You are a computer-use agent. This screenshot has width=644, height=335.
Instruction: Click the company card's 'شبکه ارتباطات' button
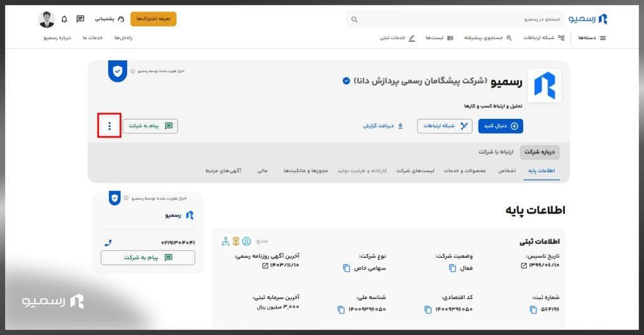[445, 126]
